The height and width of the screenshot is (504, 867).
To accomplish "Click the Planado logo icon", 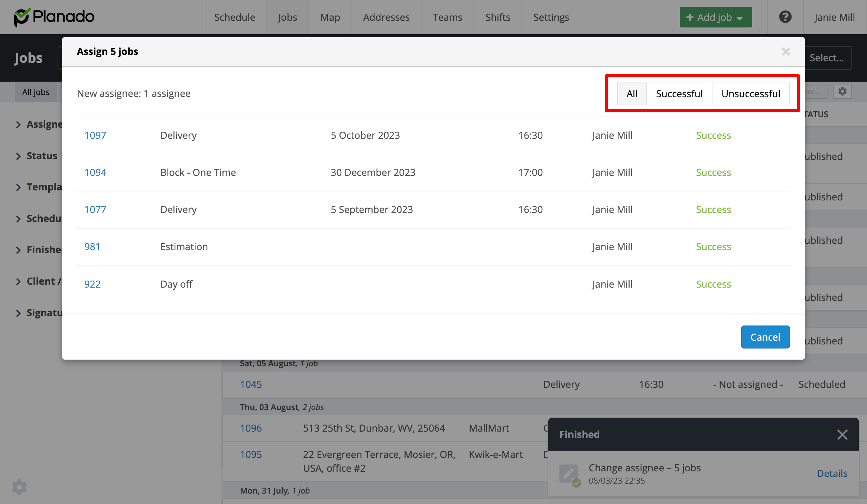I will pyautogui.click(x=22, y=17).
